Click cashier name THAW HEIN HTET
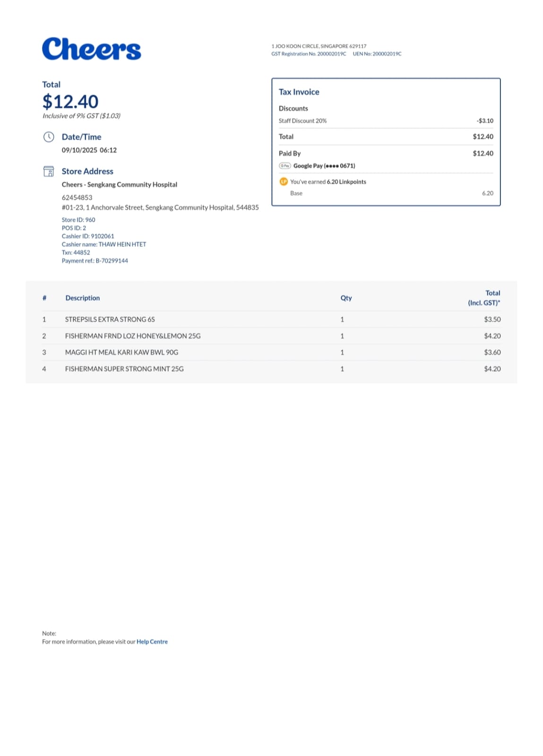This screenshot has width=543, height=756. (x=122, y=244)
